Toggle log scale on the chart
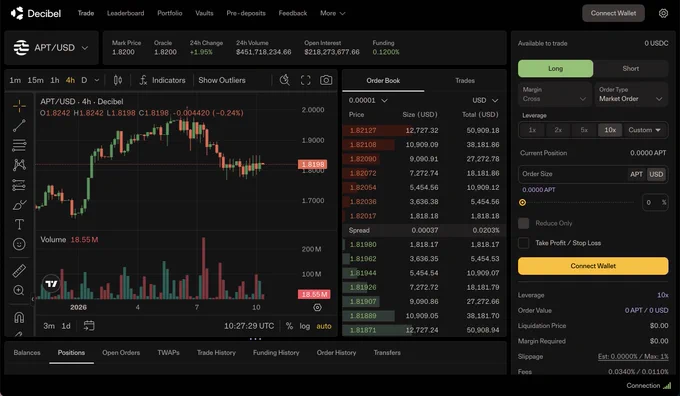The width and height of the screenshot is (680, 396). point(304,326)
